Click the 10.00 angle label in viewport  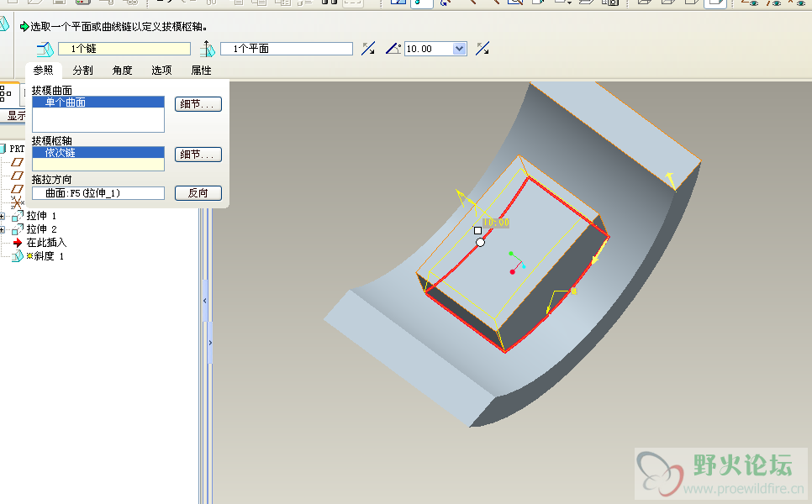[x=496, y=223]
